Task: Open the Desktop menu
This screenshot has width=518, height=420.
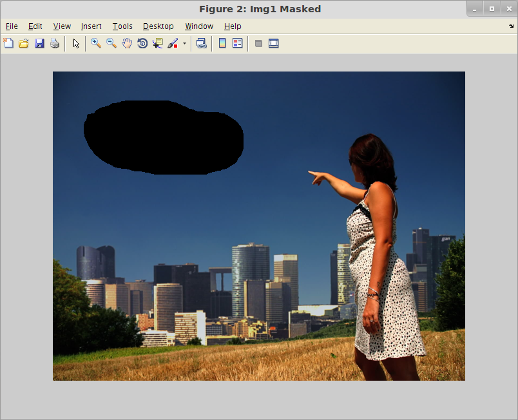Action: click(158, 26)
